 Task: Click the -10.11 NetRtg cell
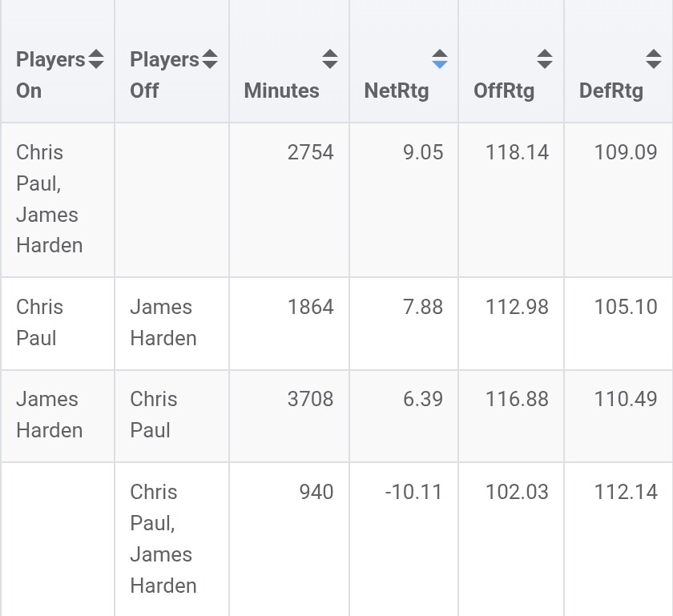pos(413,492)
